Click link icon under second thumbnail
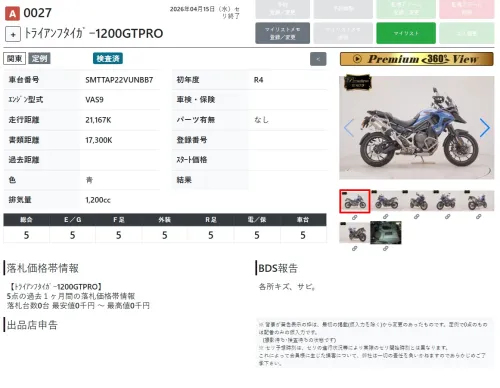The image size is (500, 388). [x=386, y=217]
